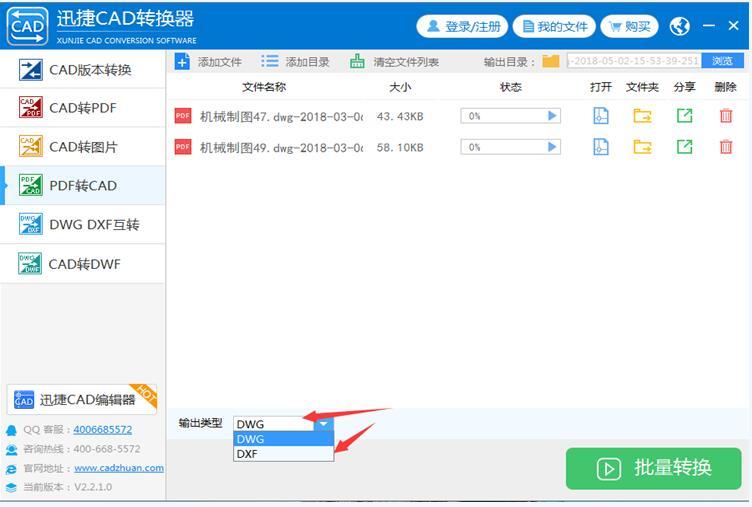Share the 机械制图47 file
The width and height of the screenshot is (752, 507).
coord(684,116)
